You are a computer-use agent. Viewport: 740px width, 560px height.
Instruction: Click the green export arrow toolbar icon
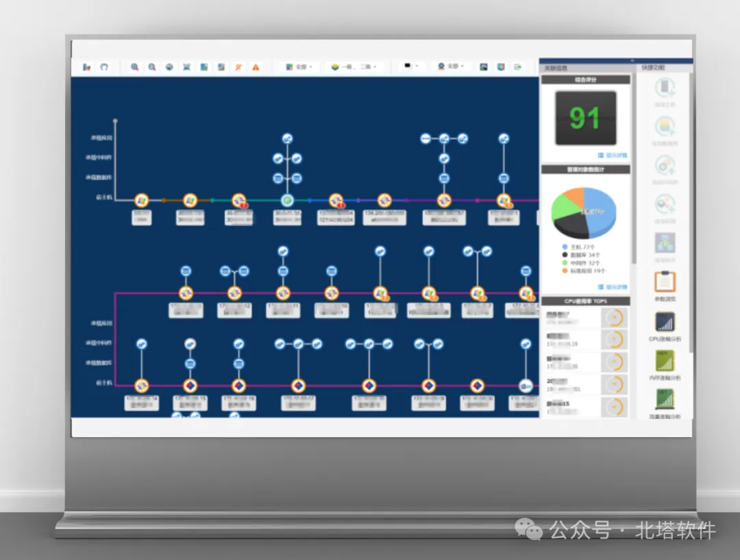tap(518, 67)
